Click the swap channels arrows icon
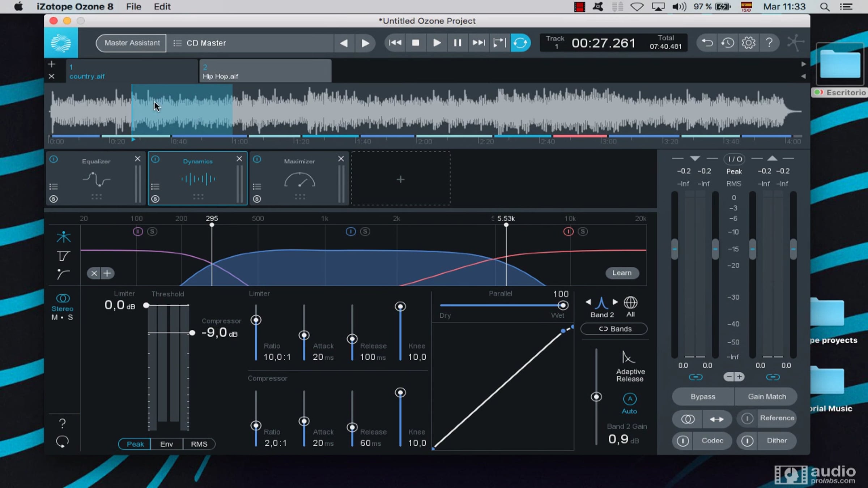868x488 pixels. point(716,419)
